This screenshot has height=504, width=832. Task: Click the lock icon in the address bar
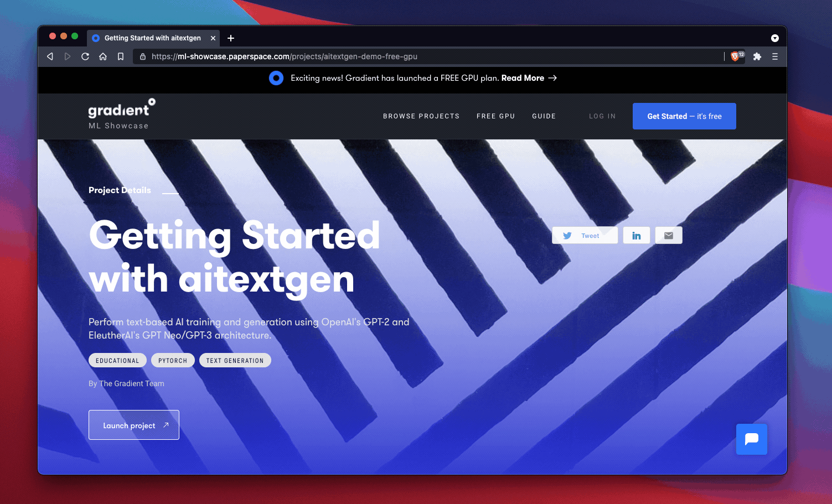point(143,56)
